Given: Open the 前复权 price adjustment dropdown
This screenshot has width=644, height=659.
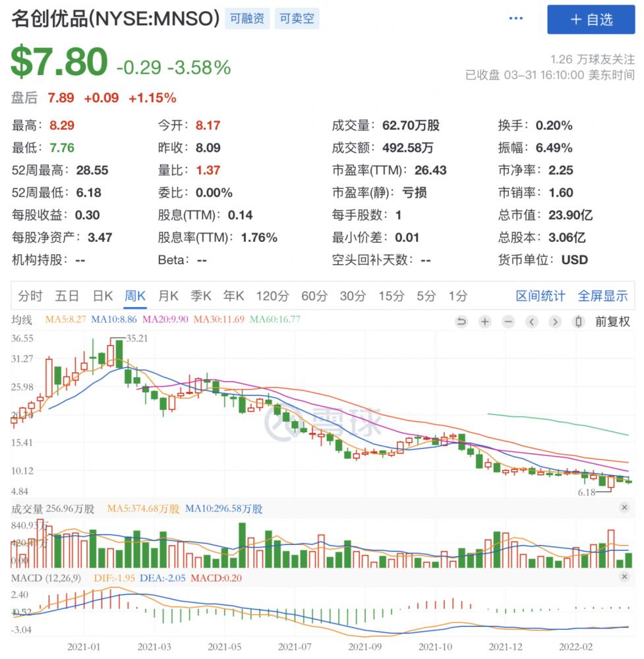Looking at the screenshot, I should pyautogui.click(x=612, y=322).
